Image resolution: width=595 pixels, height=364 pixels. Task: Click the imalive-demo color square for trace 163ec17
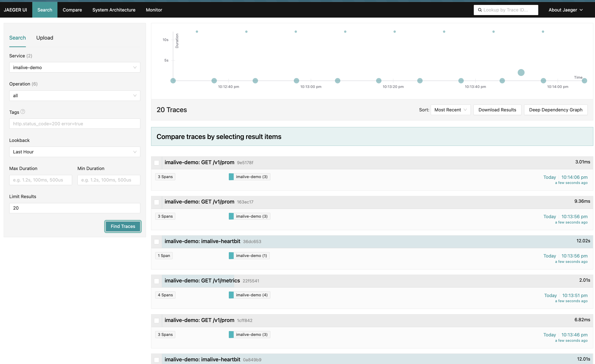(231, 216)
